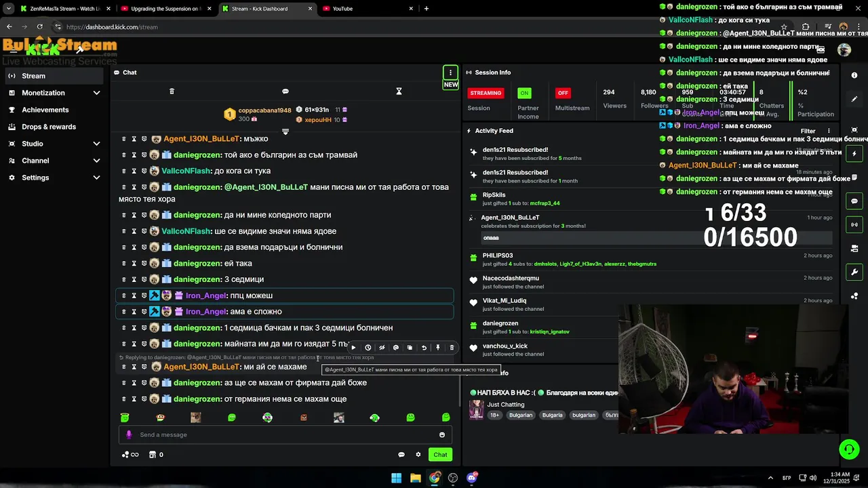Open the emoji picker in message field

coord(442,434)
